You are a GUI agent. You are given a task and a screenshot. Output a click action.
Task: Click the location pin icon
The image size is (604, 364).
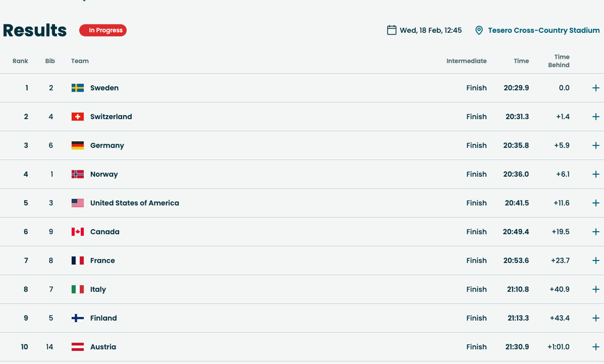click(x=479, y=31)
